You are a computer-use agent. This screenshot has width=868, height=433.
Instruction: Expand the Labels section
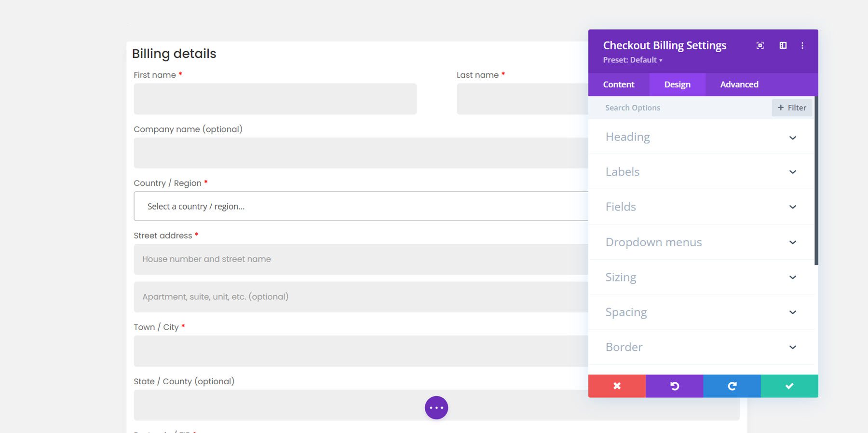(x=701, y=172)
